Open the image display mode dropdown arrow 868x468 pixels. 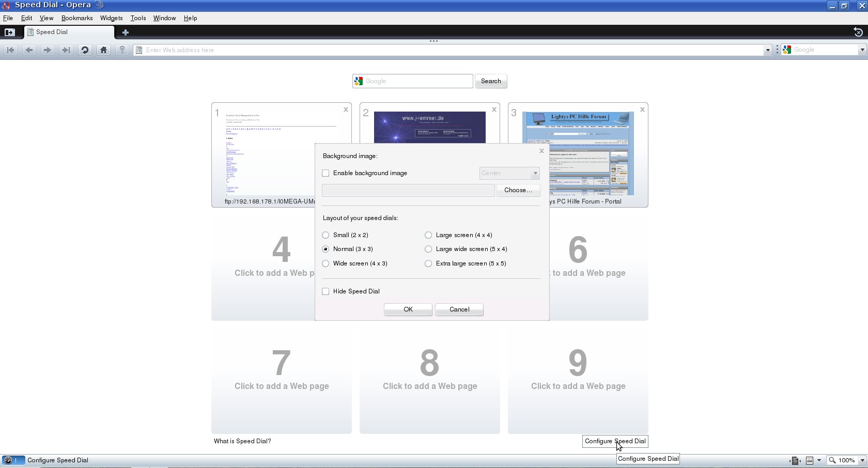[x=819, y=460]
